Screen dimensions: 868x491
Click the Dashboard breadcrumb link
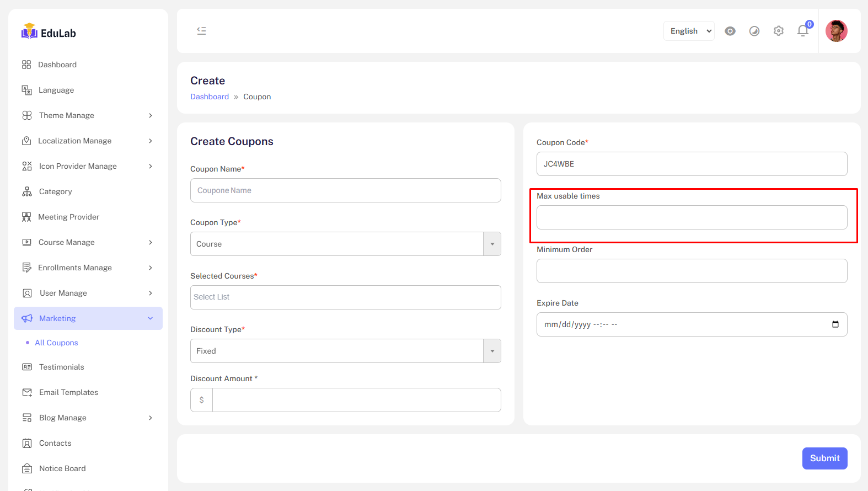pos(210,97)
